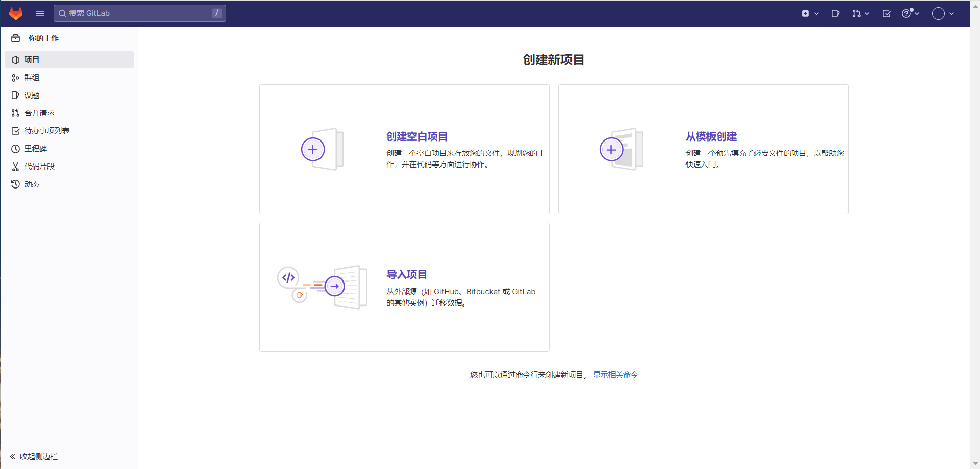
Task: Click the 动态 history icon
Action: click(15, 184)
